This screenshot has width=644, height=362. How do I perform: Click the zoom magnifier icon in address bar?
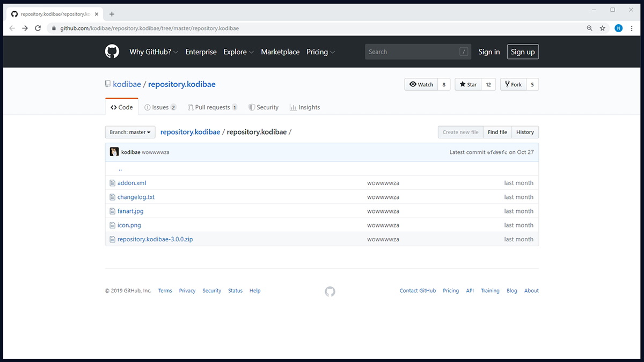[x=590, y=28]
